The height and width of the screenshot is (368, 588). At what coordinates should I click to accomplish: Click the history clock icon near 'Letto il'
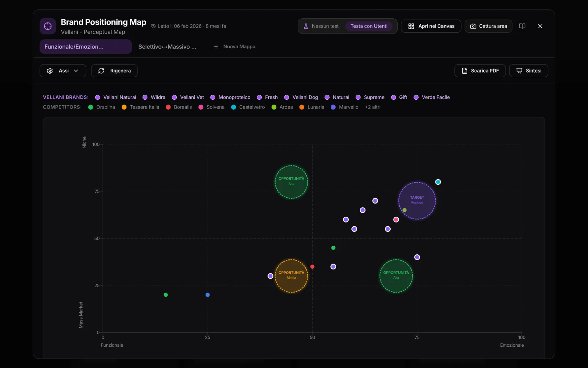154,26
